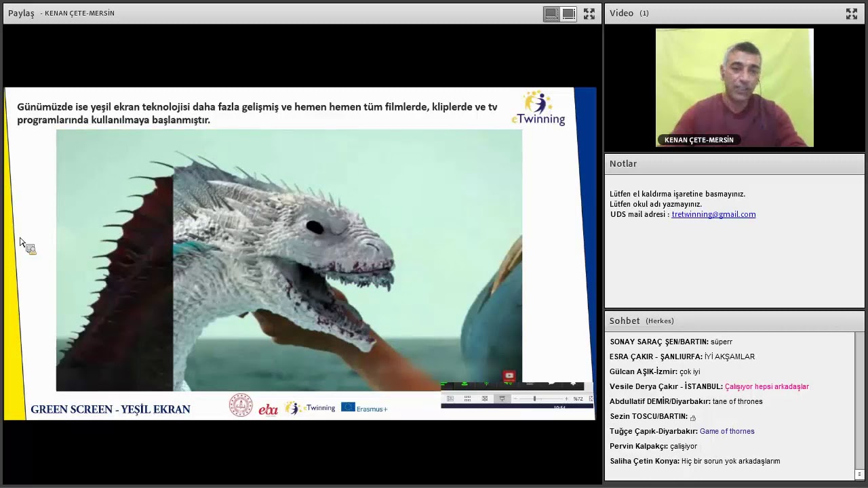This screenshot has height=488, width=868.
Task: Click the eTwinning logo on the slide
Action: pos(538,108)
